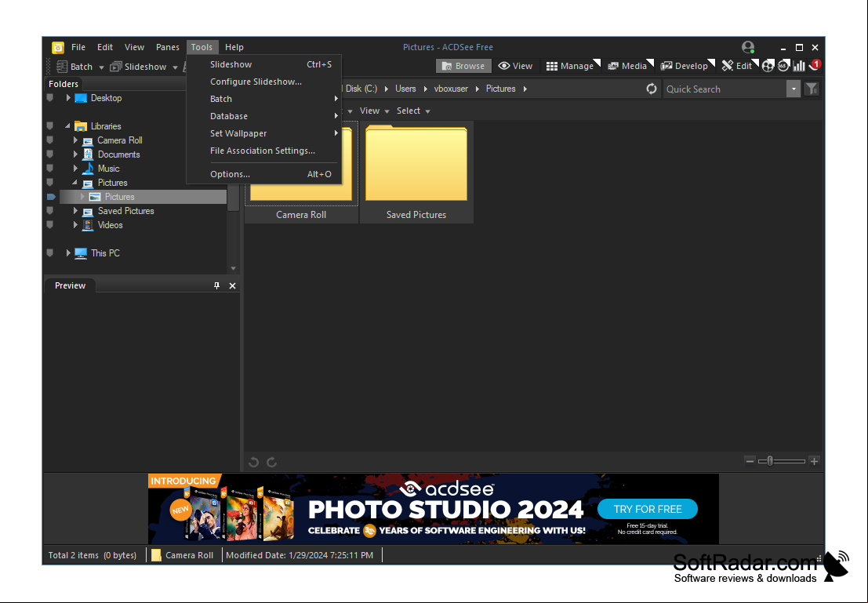
Task: Switch to Develop mode
Action: [685, 66]
